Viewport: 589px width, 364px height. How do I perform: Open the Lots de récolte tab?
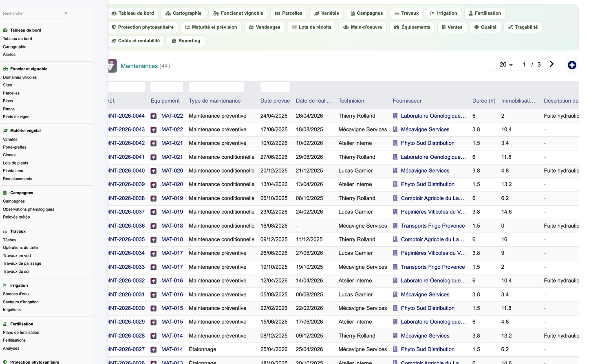311,27
